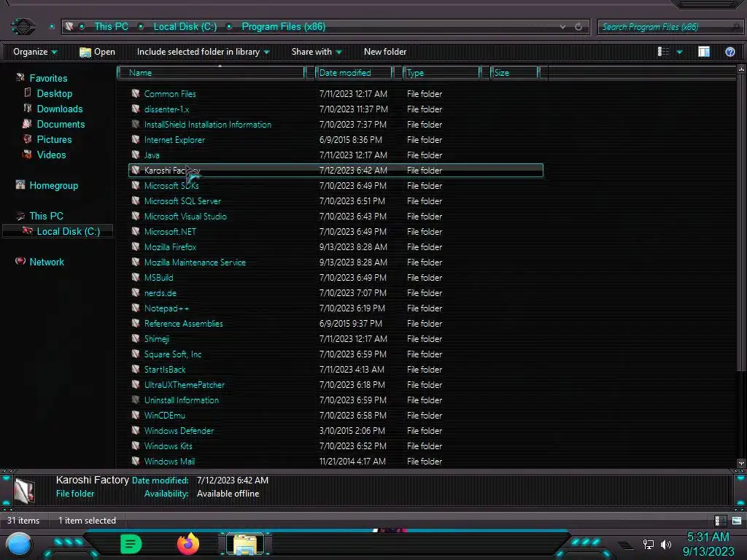Screen dimensions: 747x560
Task: Click the Homegroup icon in sidebar
Action: tap(20, 184)
